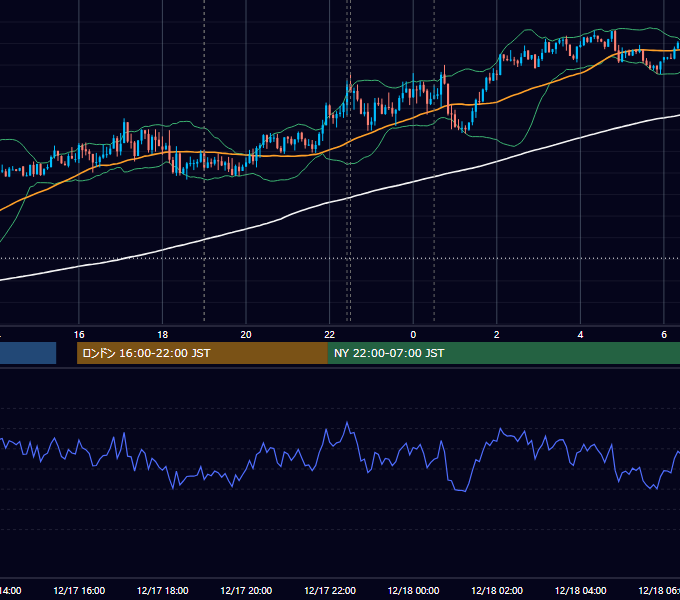Click the 12/17 16:00 time axis label
This screenshot has width=680, height=600.
[79, 590]
